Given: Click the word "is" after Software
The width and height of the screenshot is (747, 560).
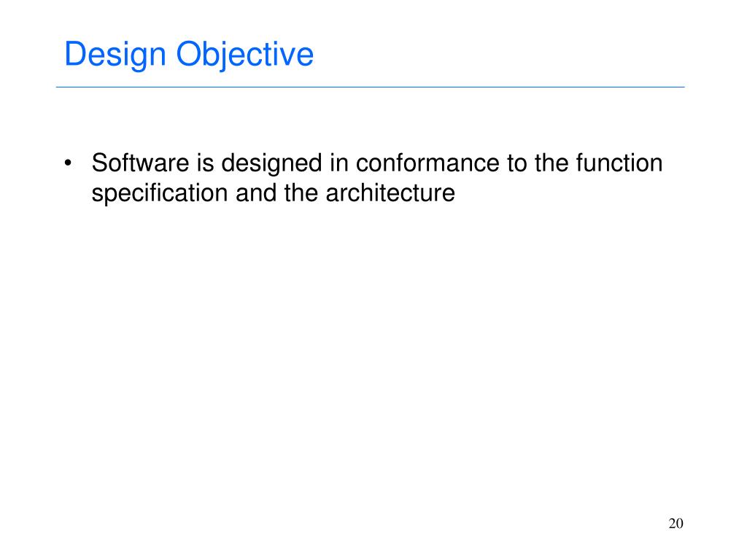Looking at the screenshot, I should point(205,163).
